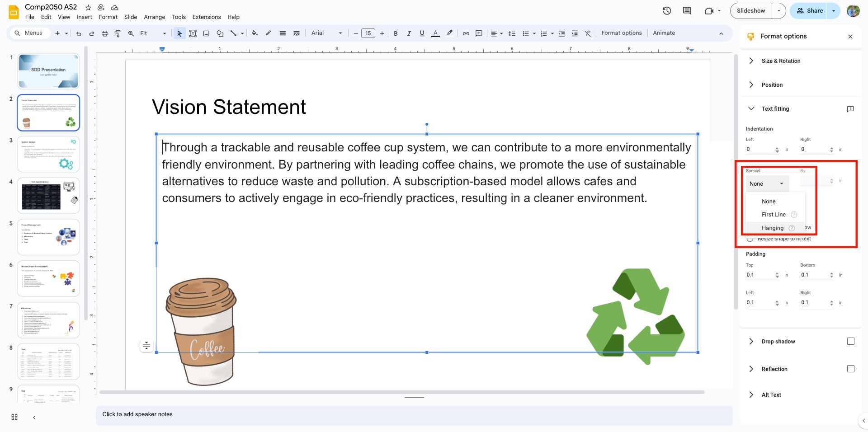Choose Hanging from Special indent list
Image resolution: width=868 pixels, height=432 pixels.
[775, 228]
